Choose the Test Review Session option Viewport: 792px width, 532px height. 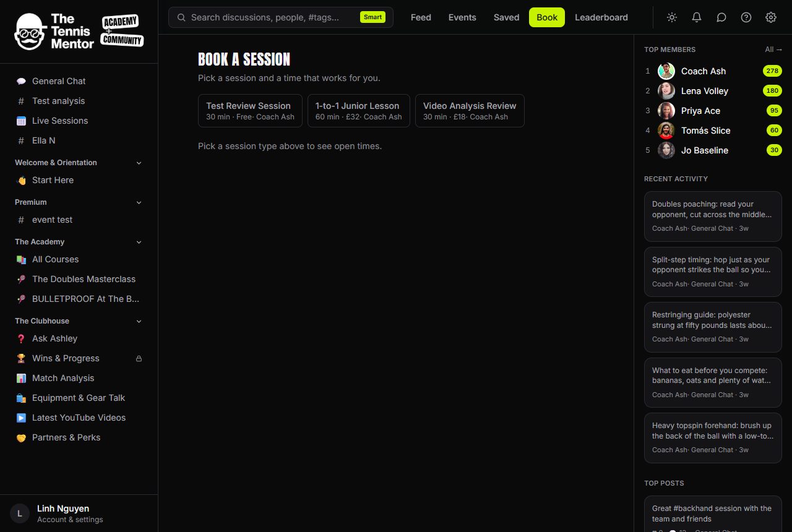pos(250,111)
